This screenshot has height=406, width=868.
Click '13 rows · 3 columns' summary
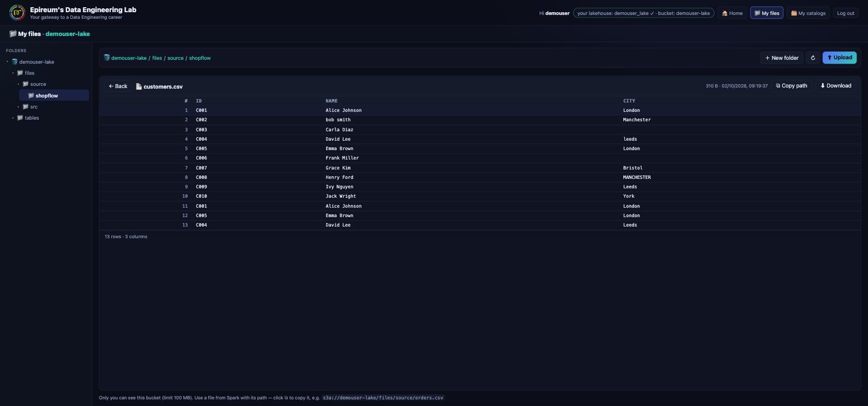126,237
